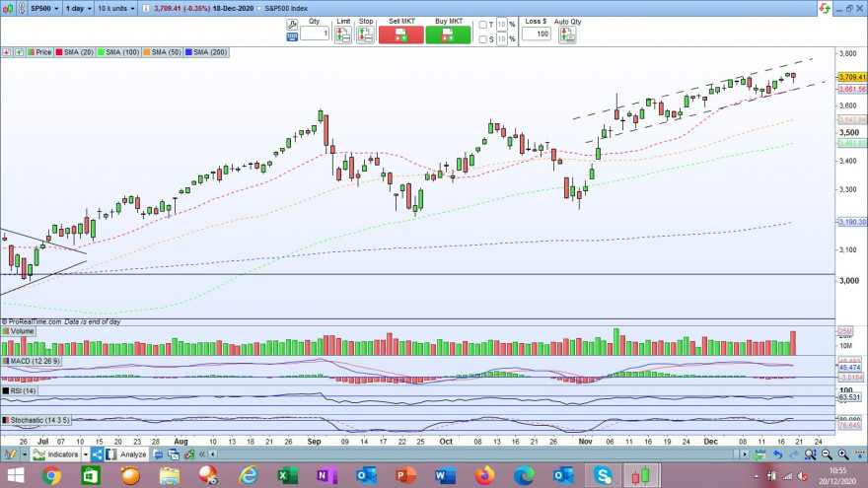Click the Qty input field
Screen dimensions: 868x488
click(x=315, y=34)
